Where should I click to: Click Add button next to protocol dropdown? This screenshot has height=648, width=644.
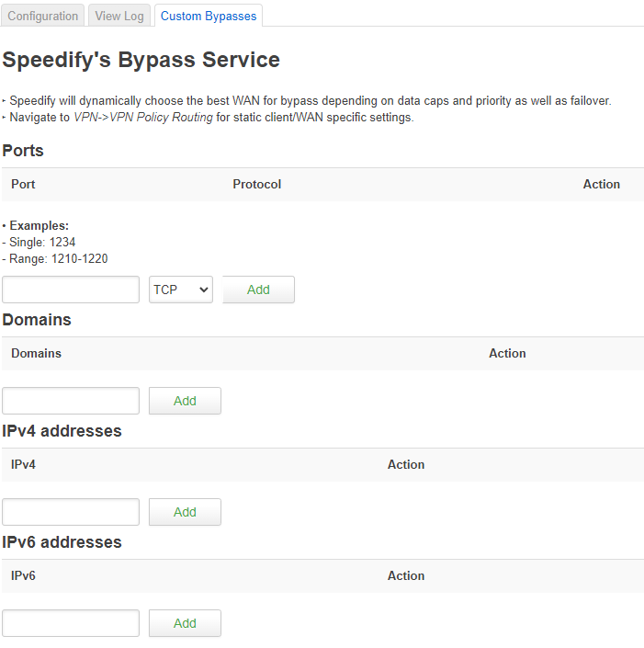pos(258,290)
